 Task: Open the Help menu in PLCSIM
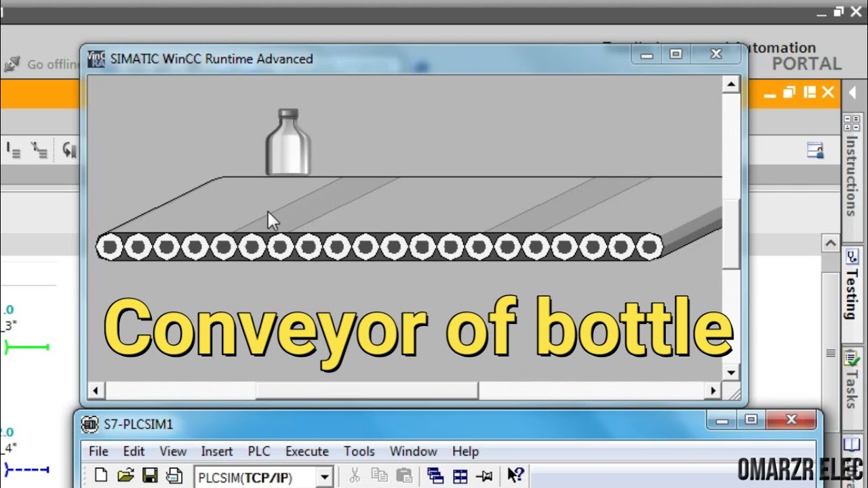coord(465,451)
